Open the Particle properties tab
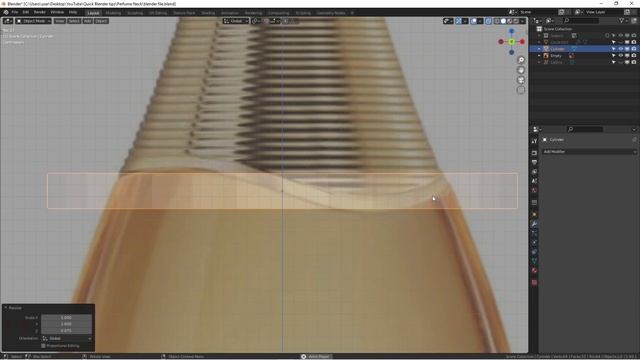The height and width of the screenshot is (360, 640). [534, 233]
